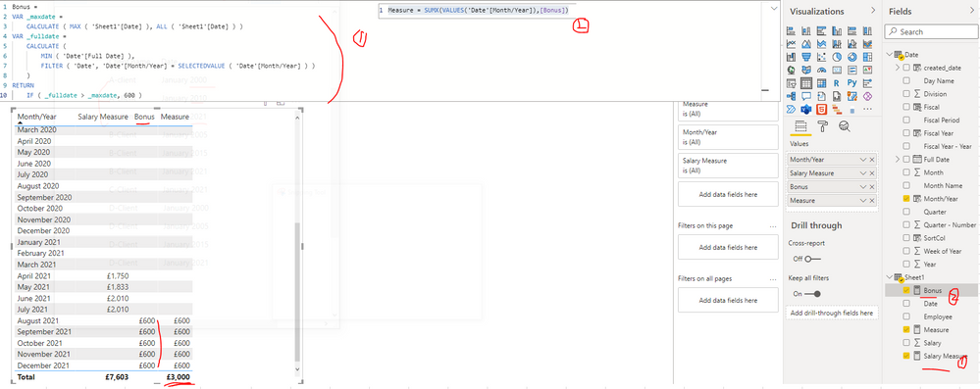Insert the Q&A speech bubble visual
The width and height of the screenshot is (980, 389).
pos(806,96)
